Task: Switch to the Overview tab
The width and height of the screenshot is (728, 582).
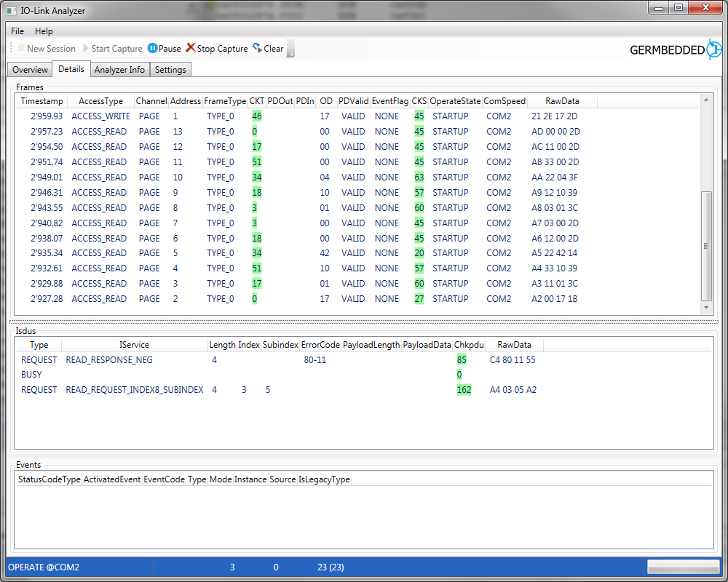Action: pos(30,70)
